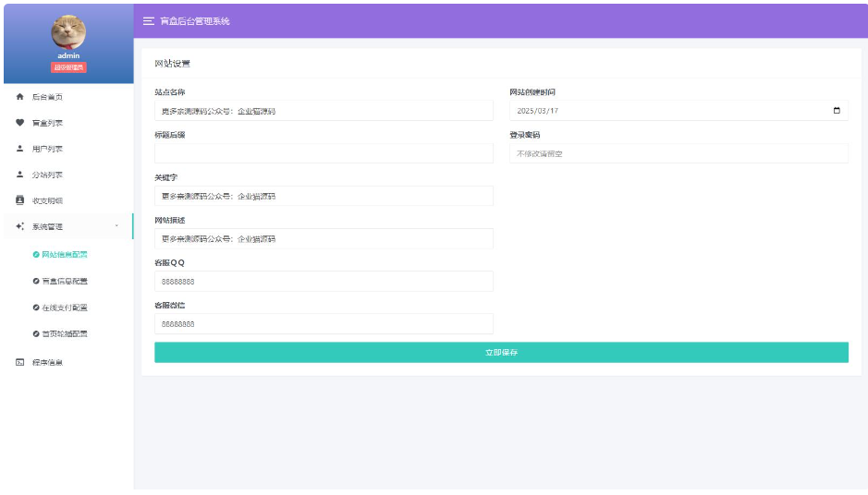
Task: Click the person icon beside 分站列表
Action: pyautogui.click(x=20, y=175)
